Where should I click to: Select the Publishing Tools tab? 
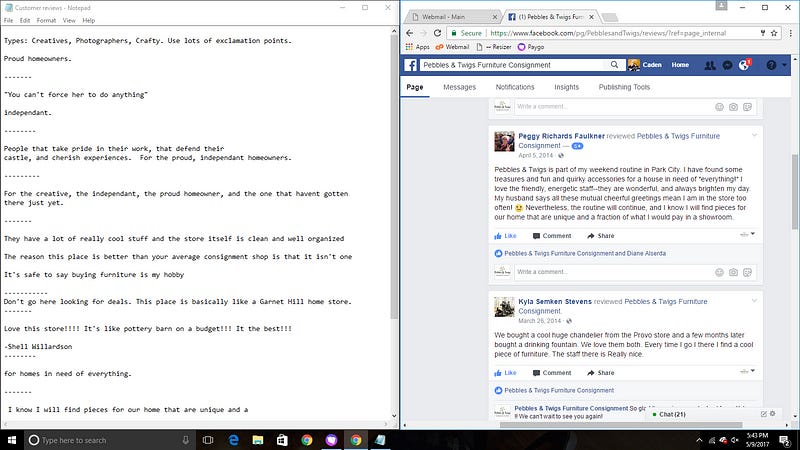pos(624,87)
